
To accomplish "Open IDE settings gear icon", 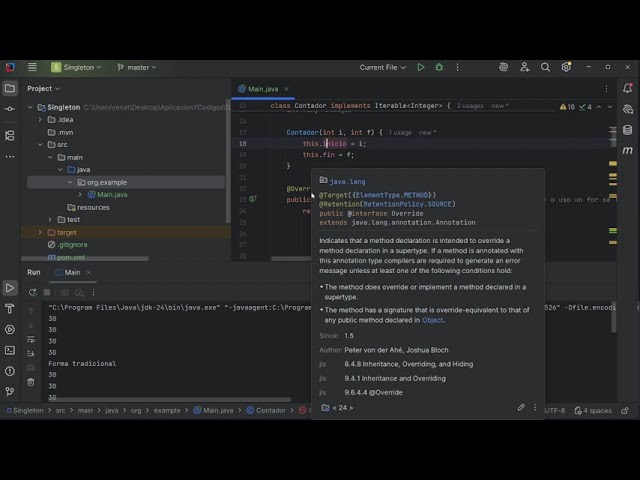I will pos(566,67).
